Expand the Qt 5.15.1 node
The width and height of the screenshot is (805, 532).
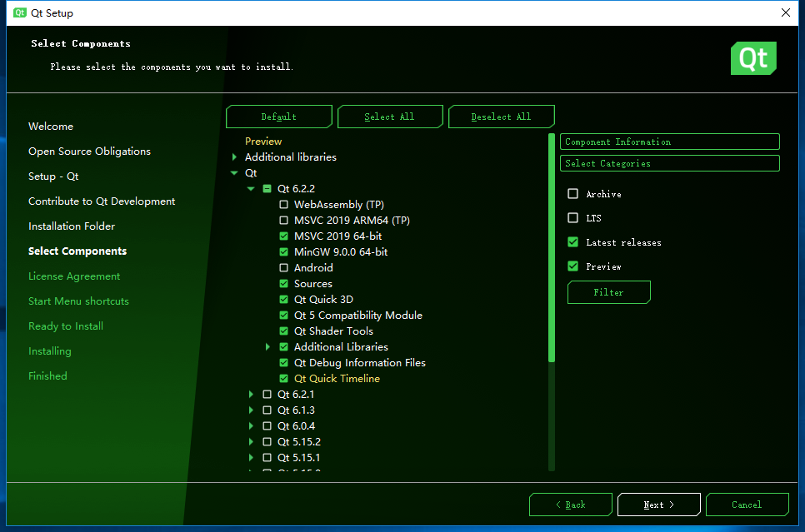click(251, 458)
